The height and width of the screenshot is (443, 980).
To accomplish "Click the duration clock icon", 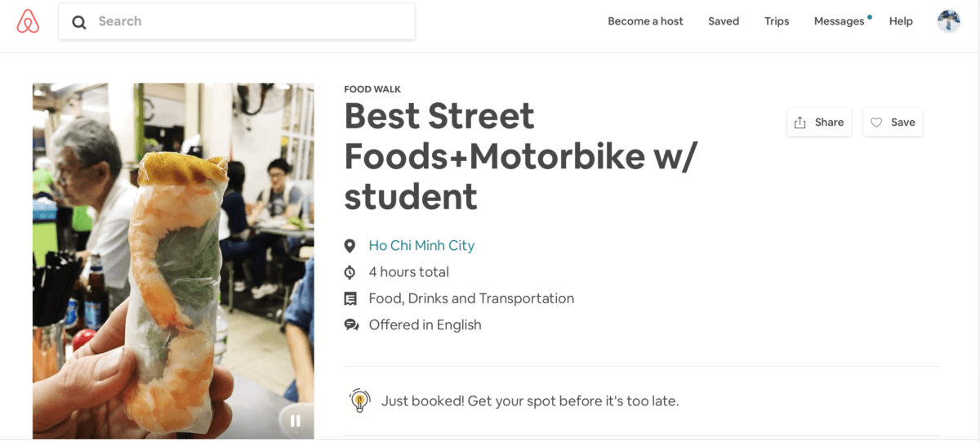I will [350, 272].
